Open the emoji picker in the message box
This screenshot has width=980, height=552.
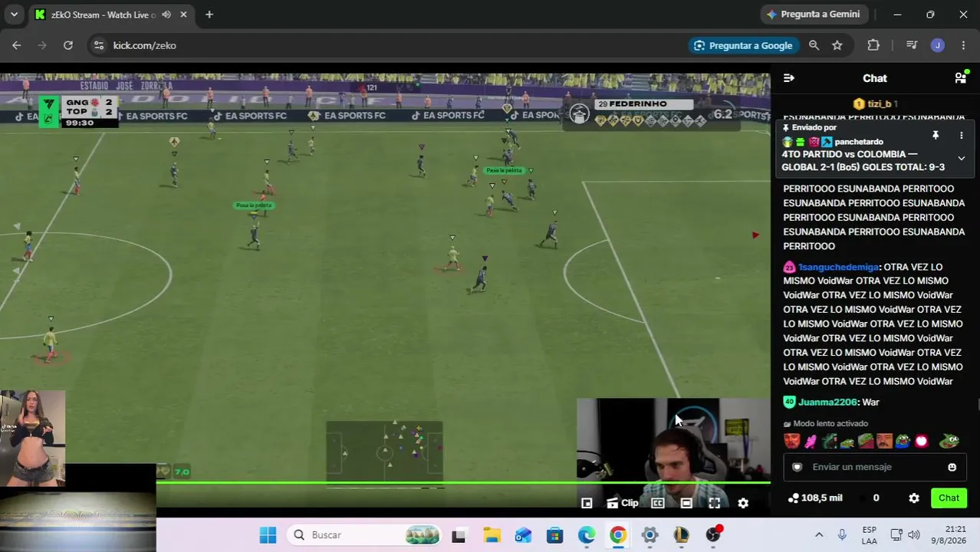(952, 467)
